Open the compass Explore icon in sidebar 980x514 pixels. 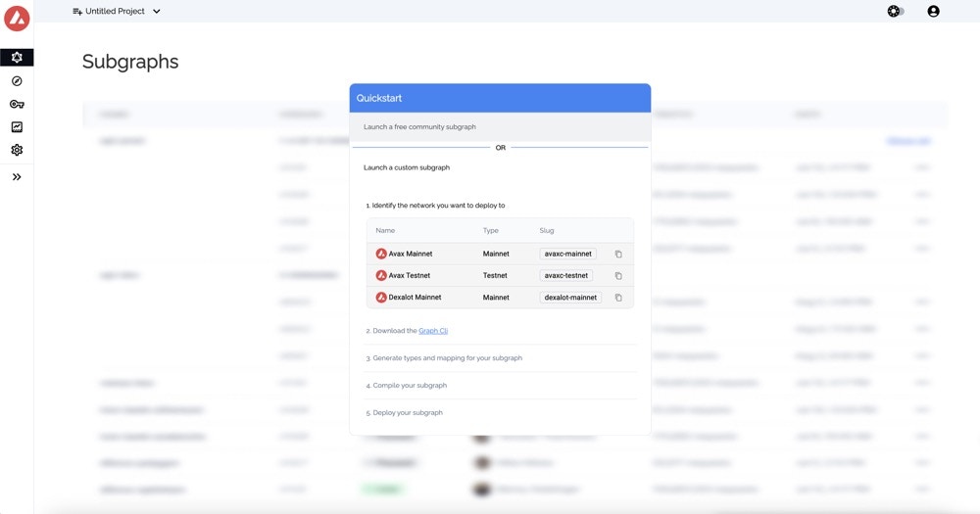17,81
